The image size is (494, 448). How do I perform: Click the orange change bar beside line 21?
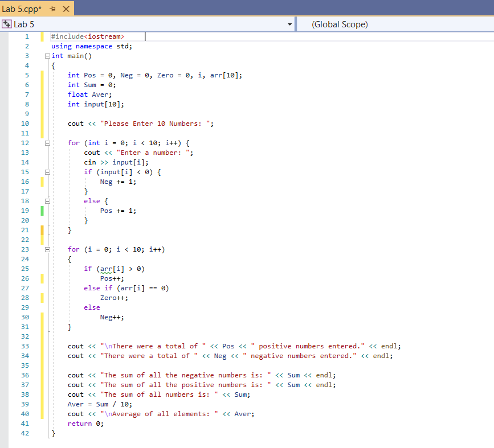point(41,229)
